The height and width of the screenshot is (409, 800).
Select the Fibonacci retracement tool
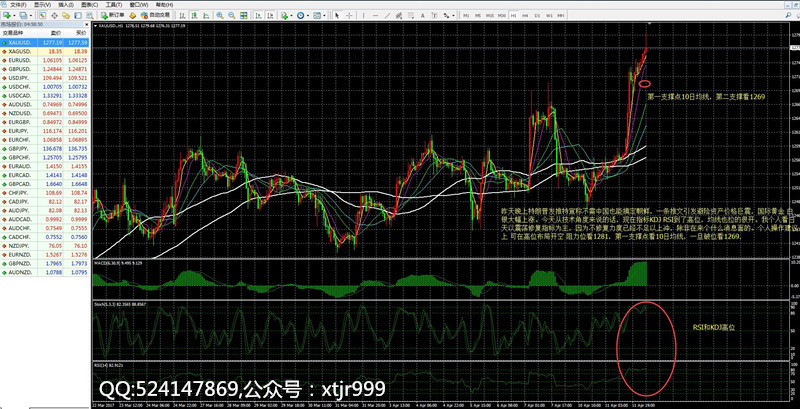point(411,15)
